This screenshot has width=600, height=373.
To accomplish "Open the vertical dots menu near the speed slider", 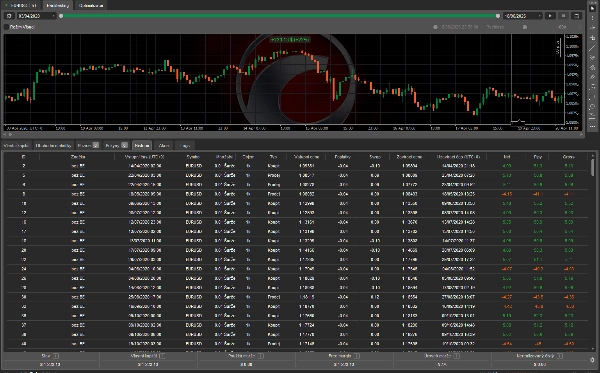I will (580, 27).
